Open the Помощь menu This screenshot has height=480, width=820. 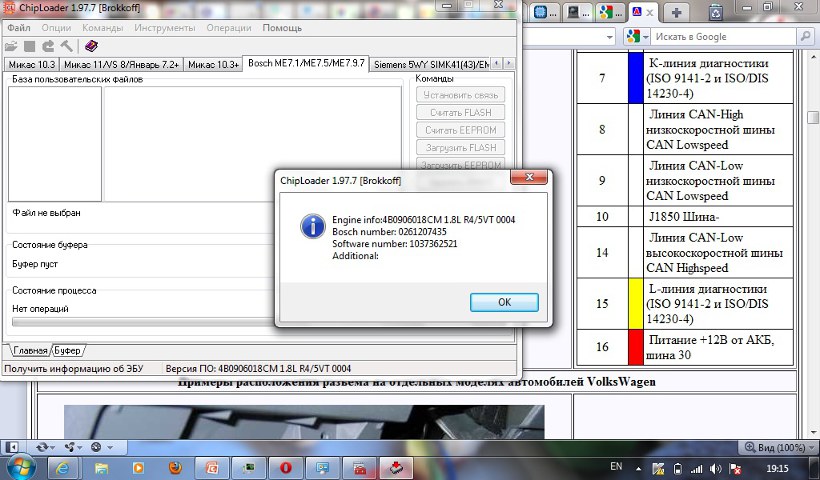click(282, 28)
